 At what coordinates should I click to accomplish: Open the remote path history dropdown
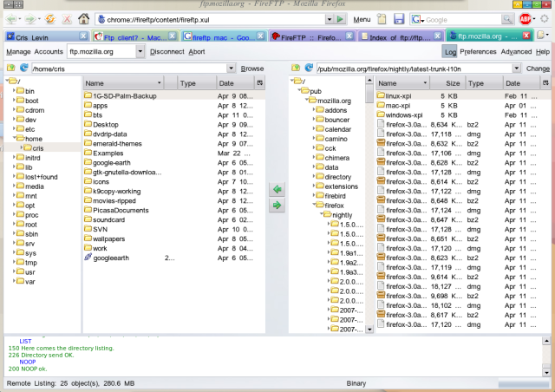(517, 69)
